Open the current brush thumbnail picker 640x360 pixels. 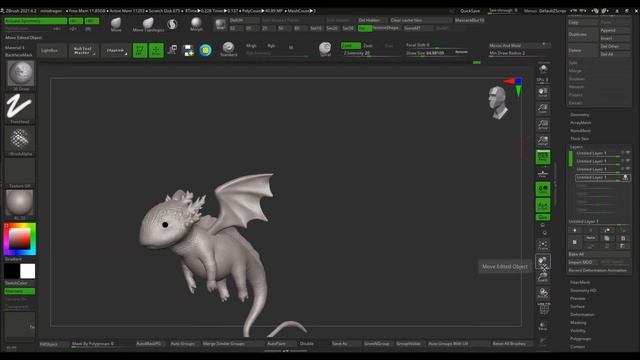21,75
